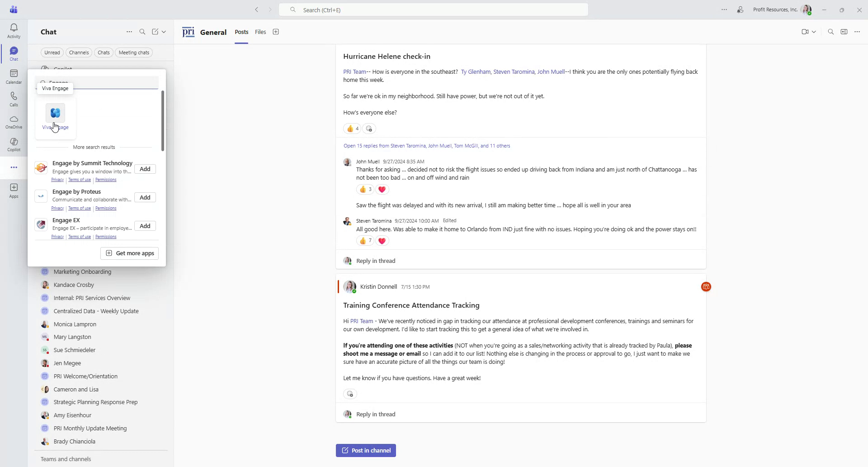The height and width of the screenshot is (467, 868).
Task: Open the Calendar view
Action: [x=14, y=76]
